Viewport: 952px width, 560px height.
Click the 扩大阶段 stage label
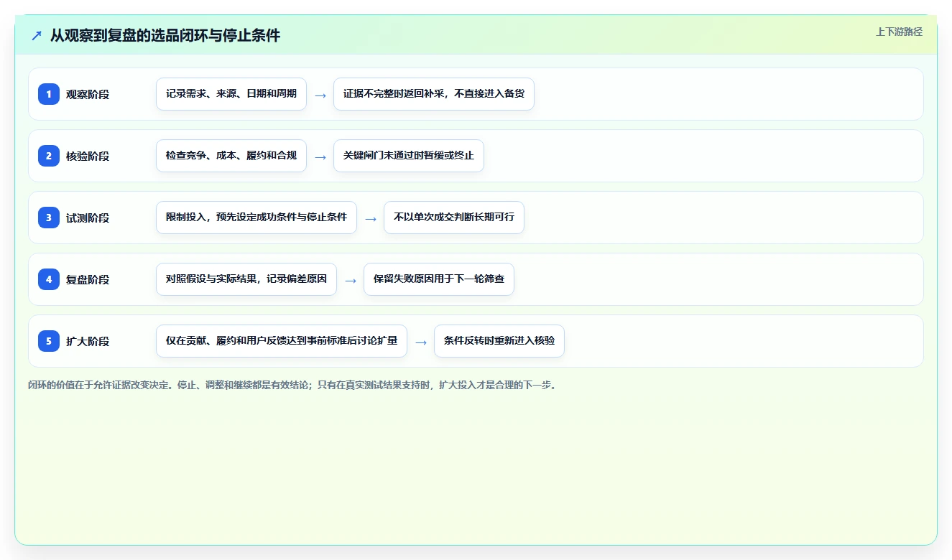click(x=88, y=341)
